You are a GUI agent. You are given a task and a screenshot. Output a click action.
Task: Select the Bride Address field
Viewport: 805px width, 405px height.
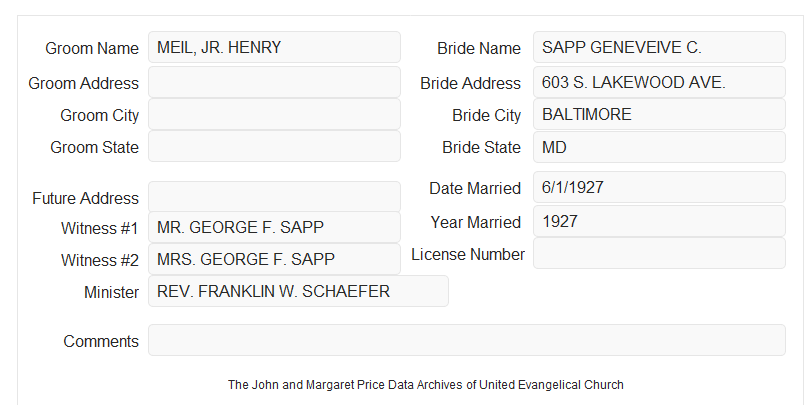click(659, 82)
